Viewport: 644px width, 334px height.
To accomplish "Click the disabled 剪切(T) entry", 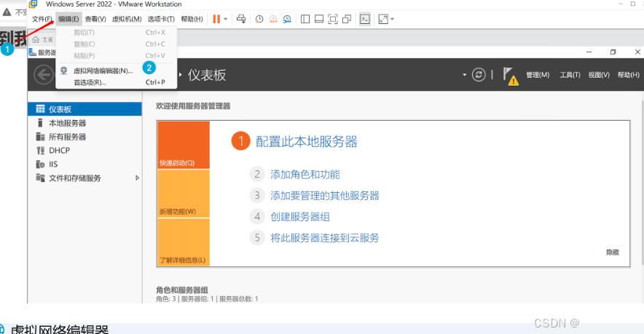I will pos(117,33).
